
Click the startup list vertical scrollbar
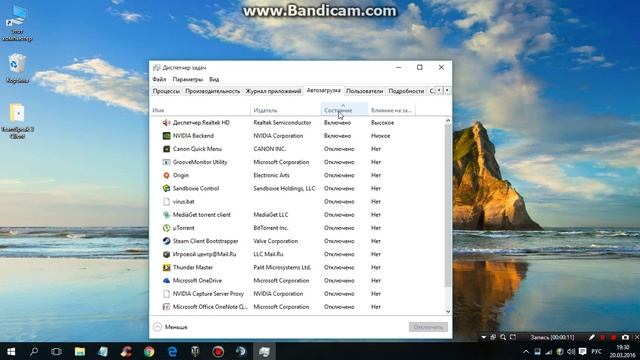[x=448, y=206]
